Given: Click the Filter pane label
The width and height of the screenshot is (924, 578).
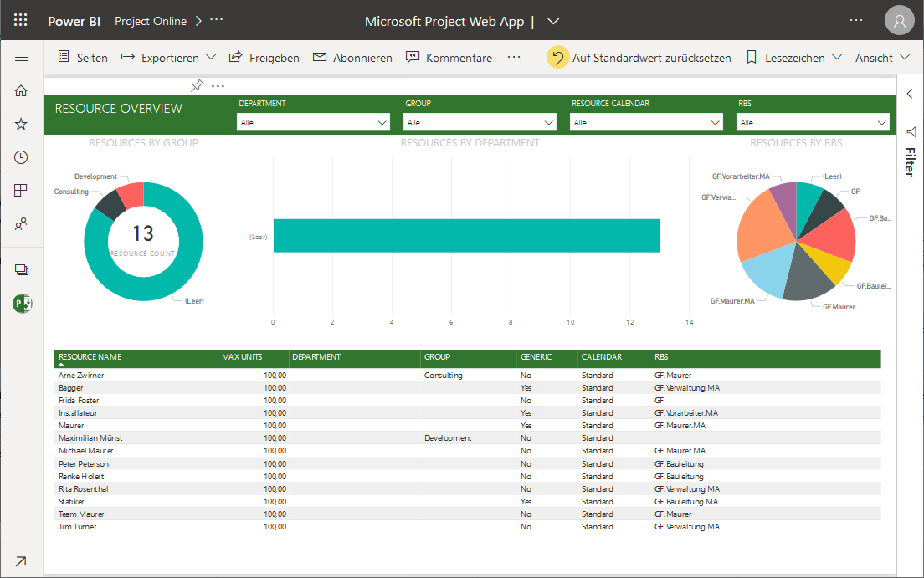Looking at the screenshot, I should (x=911, y=162).
